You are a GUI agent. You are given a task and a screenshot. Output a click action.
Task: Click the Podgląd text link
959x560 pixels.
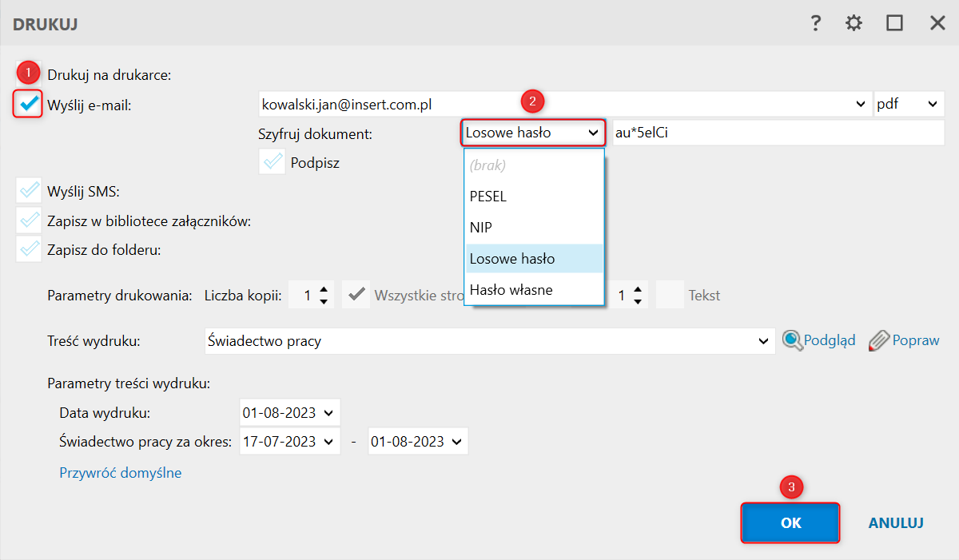[x=830, y=340]
